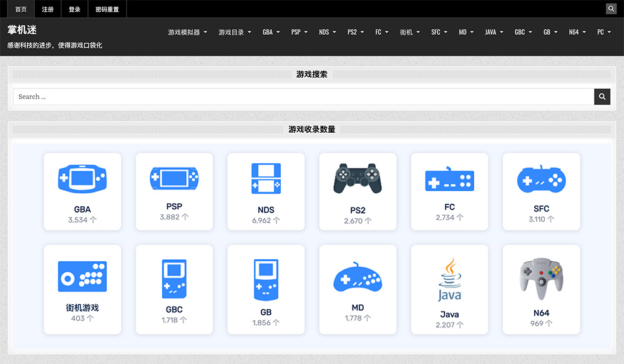Screen dimensions: 624x364
Task: Open the GBC navigation menu
Action: 524,32
